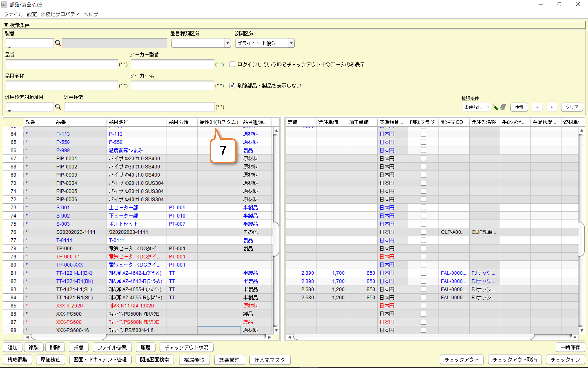Collapse the 検索条件 panel

point(6,25)
